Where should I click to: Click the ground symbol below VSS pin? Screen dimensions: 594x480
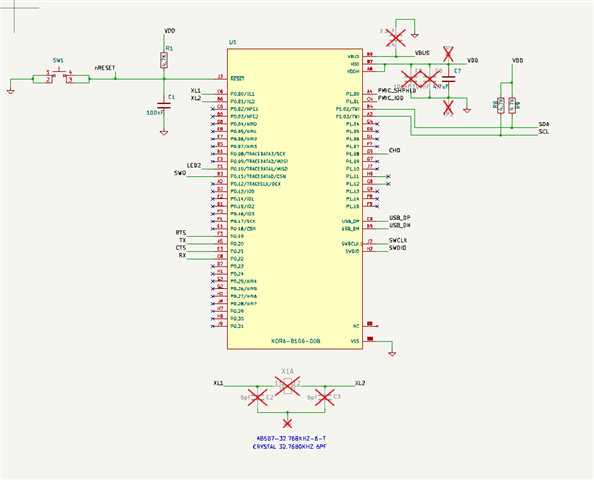click(392, 353)
